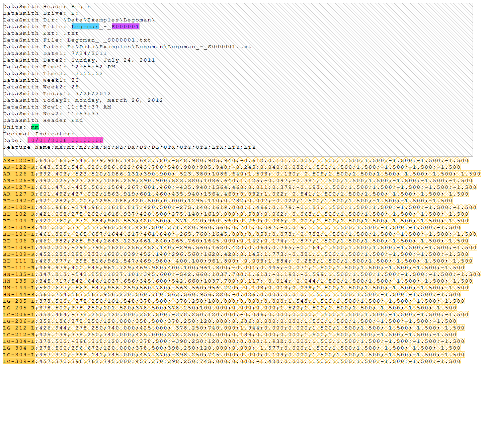Screen dimensions: 484x448
Task: Click the DataSmith Date2 Sunday, July 24 line
Action: (79, 60)
